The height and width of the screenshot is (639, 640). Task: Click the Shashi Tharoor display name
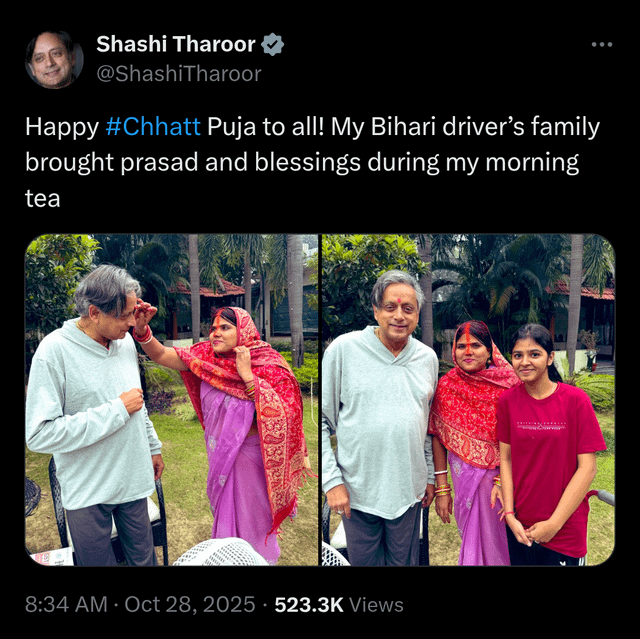coord(176,44)
